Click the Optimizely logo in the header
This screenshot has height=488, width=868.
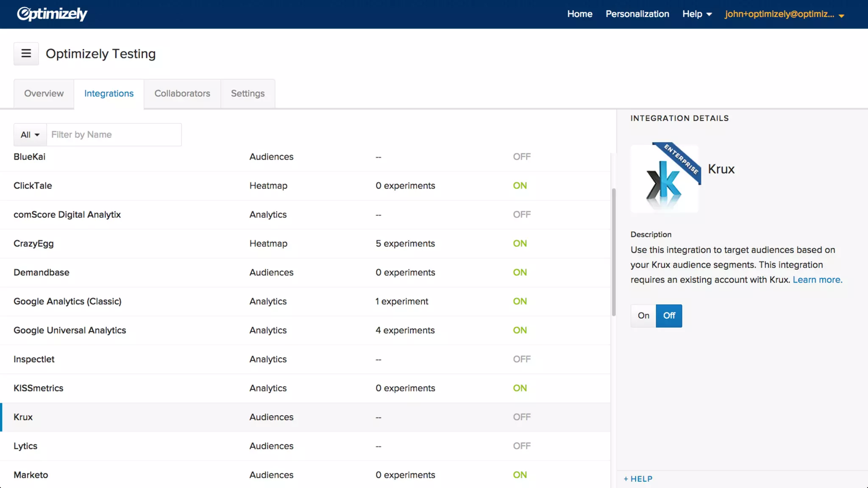coord(52,14)
